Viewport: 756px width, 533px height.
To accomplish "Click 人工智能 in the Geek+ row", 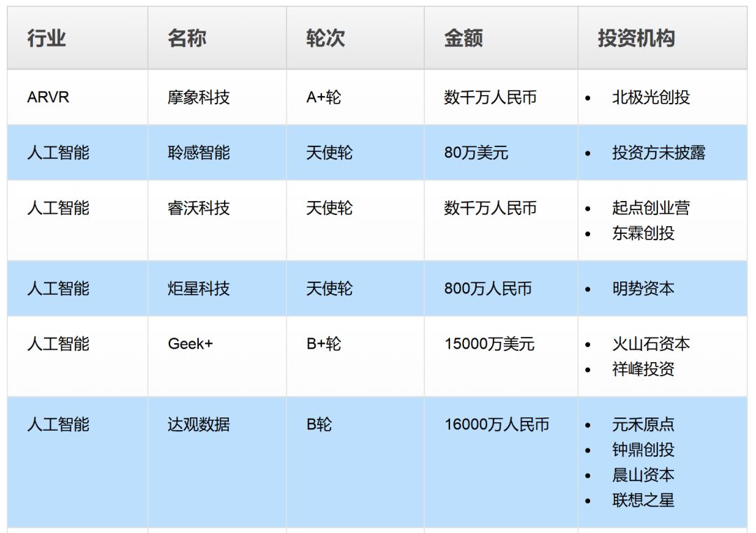I will (58, 343).
